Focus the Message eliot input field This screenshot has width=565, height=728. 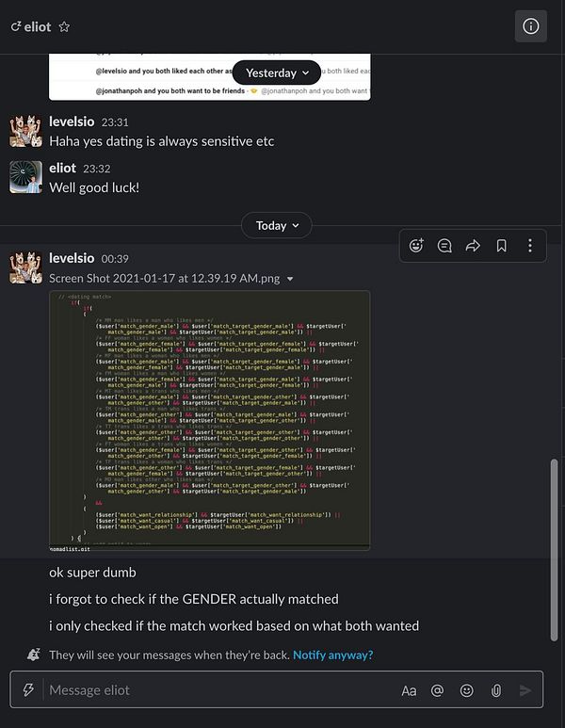click(x=220, y=690)
